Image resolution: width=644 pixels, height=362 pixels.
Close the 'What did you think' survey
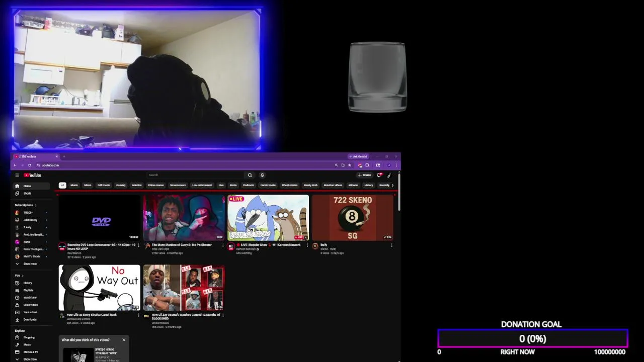[124, 340]
